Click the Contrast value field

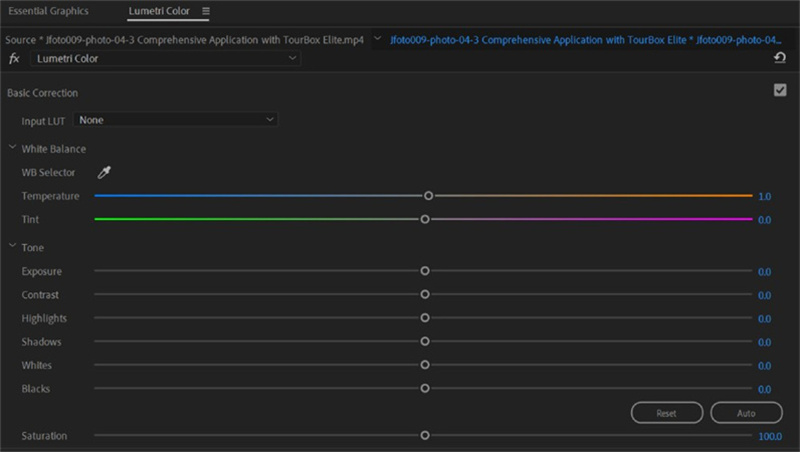pos(764,295)
